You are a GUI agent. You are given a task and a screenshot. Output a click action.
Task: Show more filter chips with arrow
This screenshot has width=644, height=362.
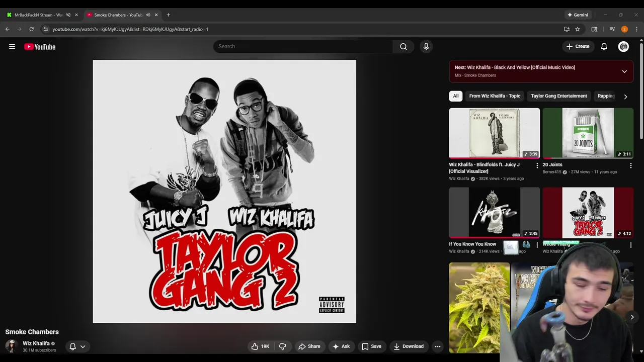(625, 97)
